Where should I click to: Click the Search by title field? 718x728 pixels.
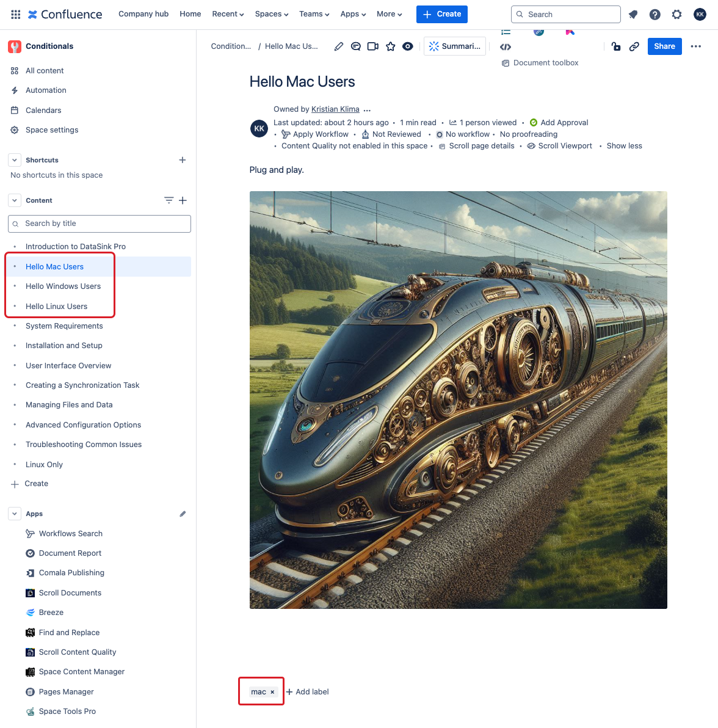(100, 224)
